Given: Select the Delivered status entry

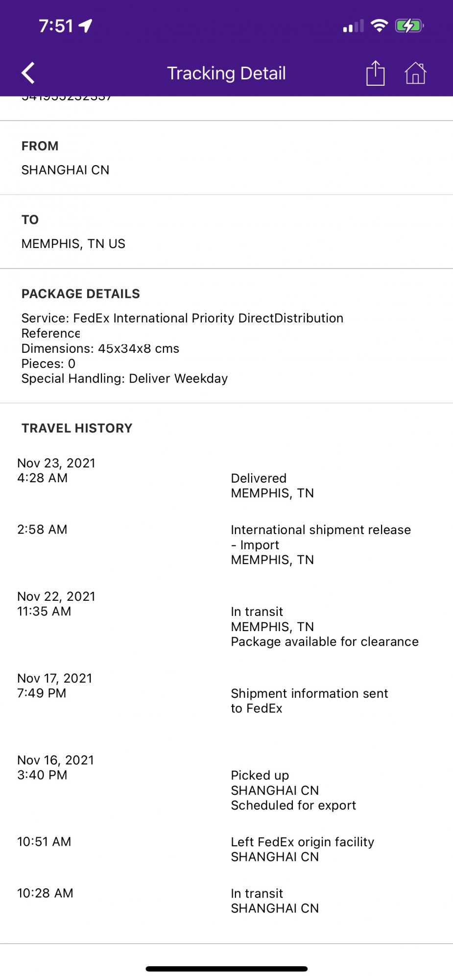Looking at the screenshot, I should (259, 478).
